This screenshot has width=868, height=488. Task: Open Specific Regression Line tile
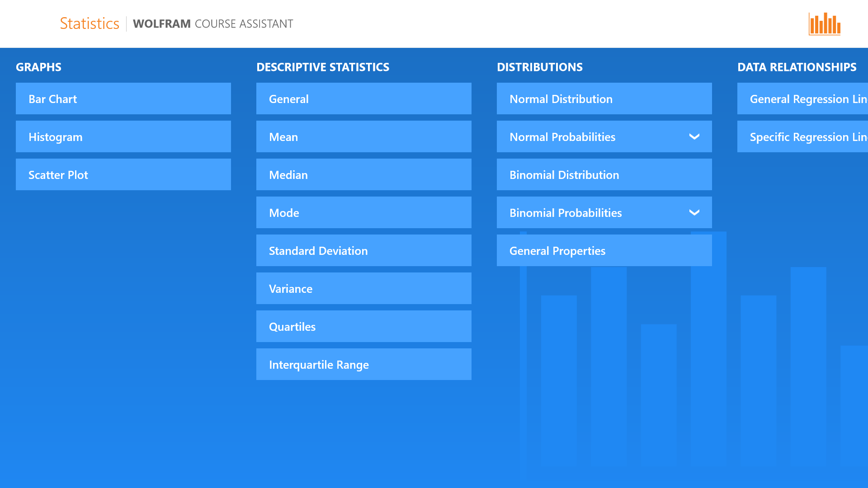tap(803, 136)
